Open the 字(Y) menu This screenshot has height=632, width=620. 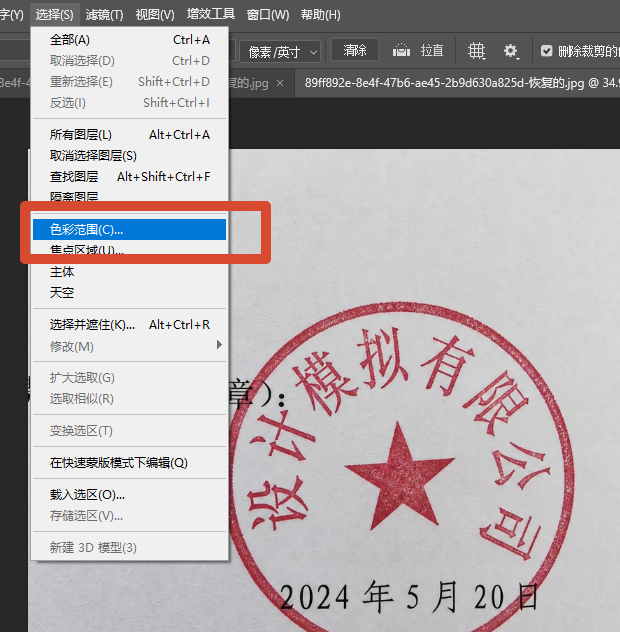click(x=12, y=15)
